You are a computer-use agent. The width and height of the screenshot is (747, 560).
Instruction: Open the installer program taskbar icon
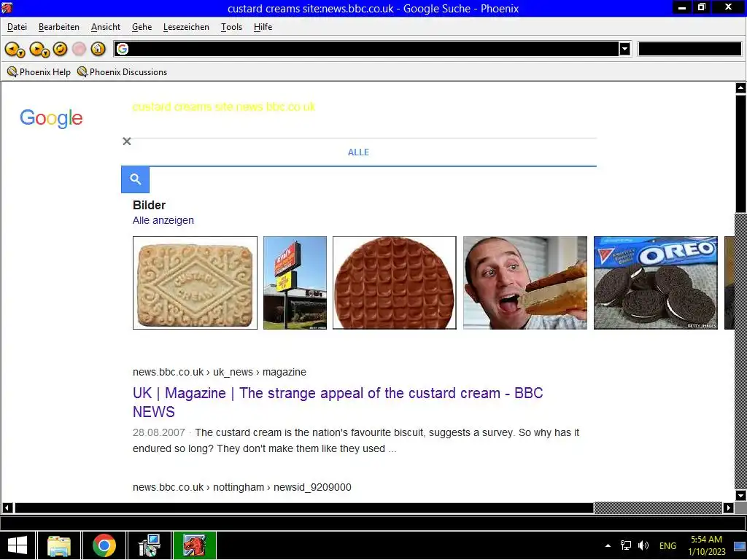coord(150,545)
